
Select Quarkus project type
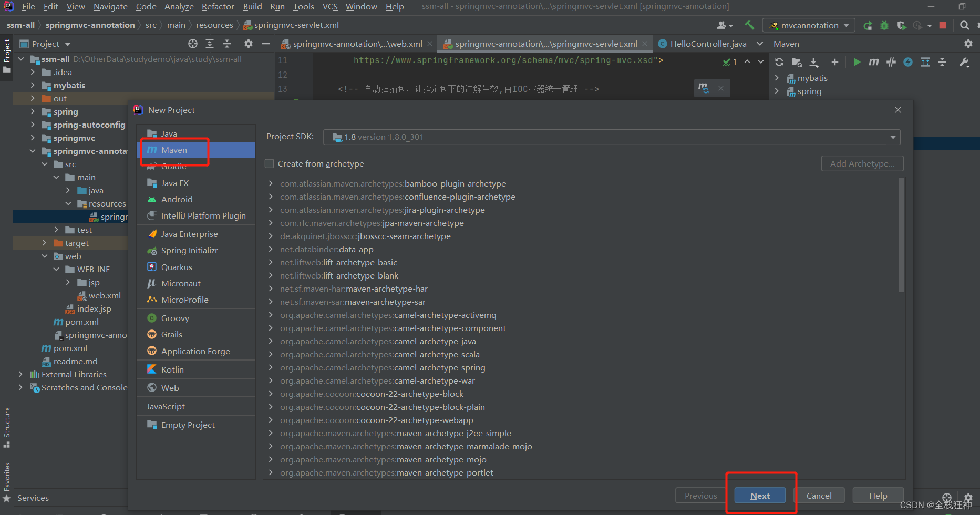tap(196, 267)
